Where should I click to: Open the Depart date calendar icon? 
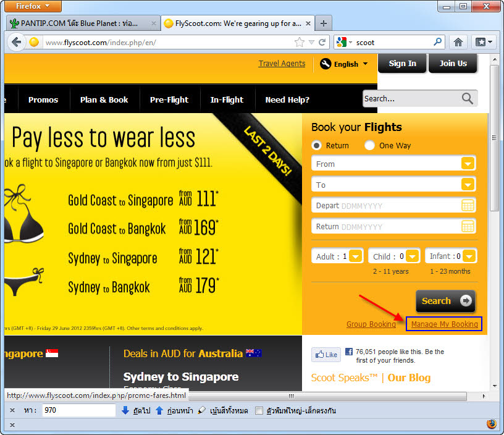click(x=468, y=205)
